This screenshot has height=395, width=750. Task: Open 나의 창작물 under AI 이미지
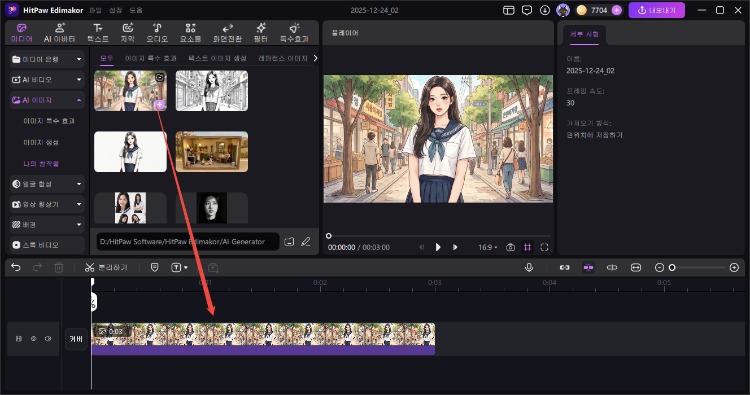coord(41,164)
